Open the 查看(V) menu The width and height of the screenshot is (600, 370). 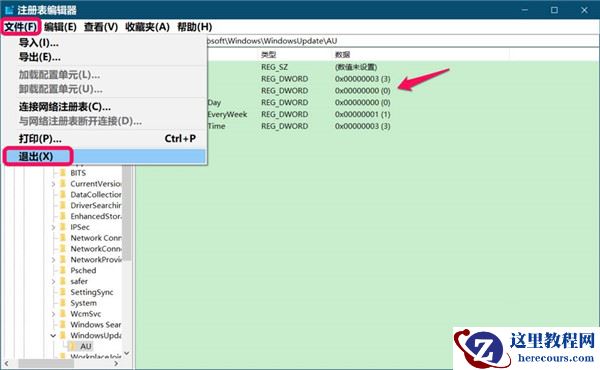(x=101, y=27)
